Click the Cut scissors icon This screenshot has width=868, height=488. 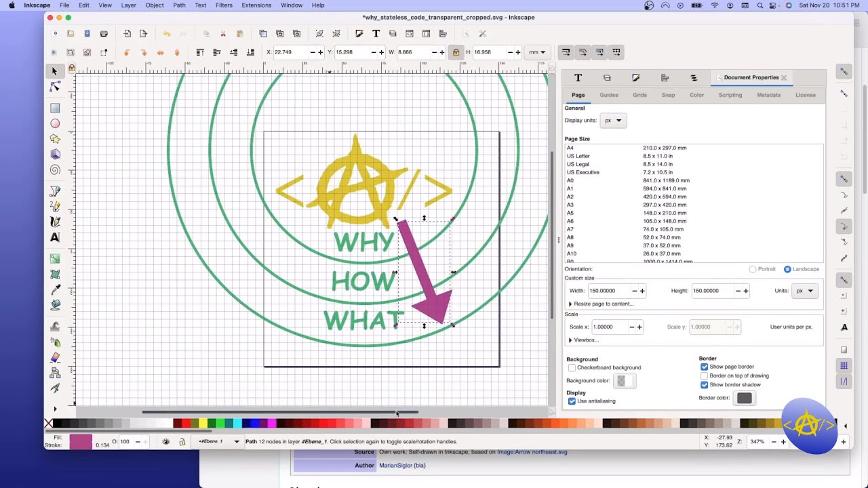[222, 33]
